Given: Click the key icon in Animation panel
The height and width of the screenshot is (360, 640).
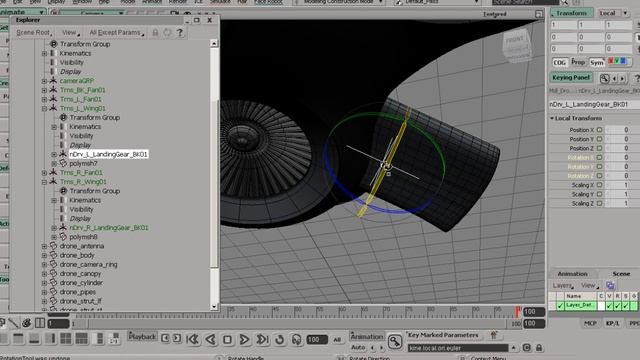Looking at the screenshot, I should (395, 341).
